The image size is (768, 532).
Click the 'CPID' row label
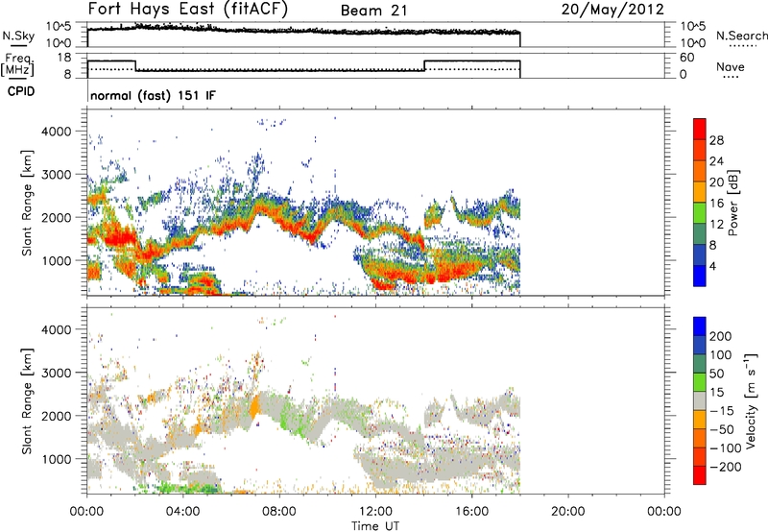(x=21, y=91)
